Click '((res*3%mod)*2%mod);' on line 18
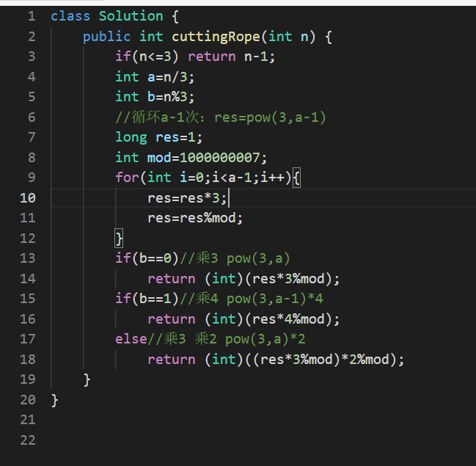 [x=324, y=360]
